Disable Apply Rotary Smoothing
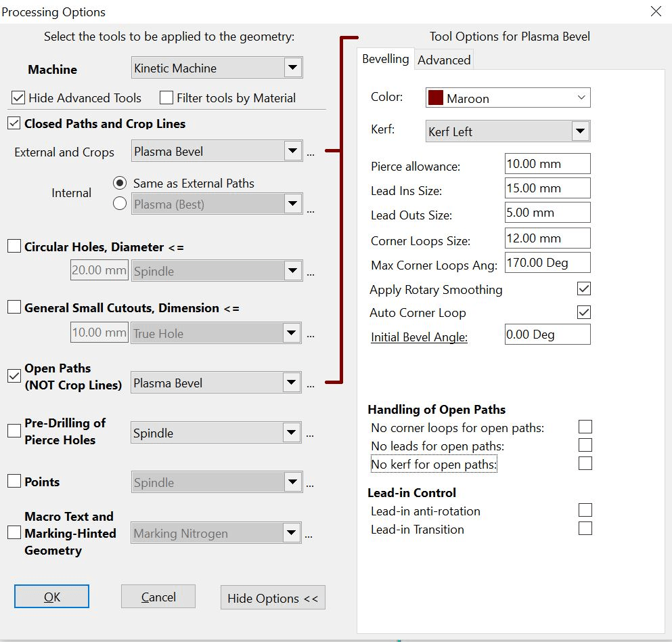The image size is (672, 642). (585, 288)
